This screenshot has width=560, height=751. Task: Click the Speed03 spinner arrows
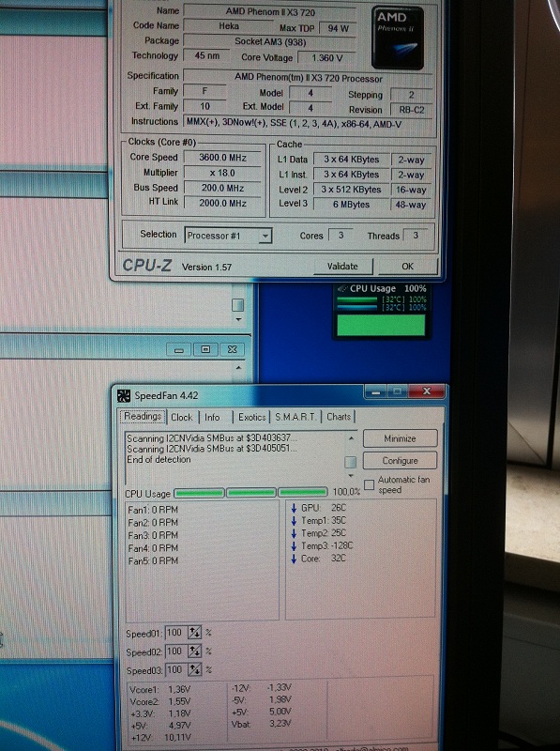[x=194, y=669]
